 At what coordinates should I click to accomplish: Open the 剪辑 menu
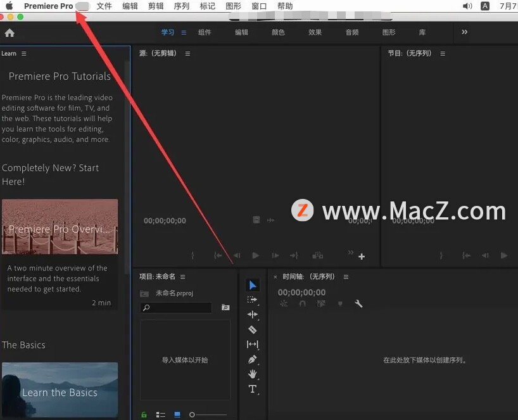click(x=156, y=6)
